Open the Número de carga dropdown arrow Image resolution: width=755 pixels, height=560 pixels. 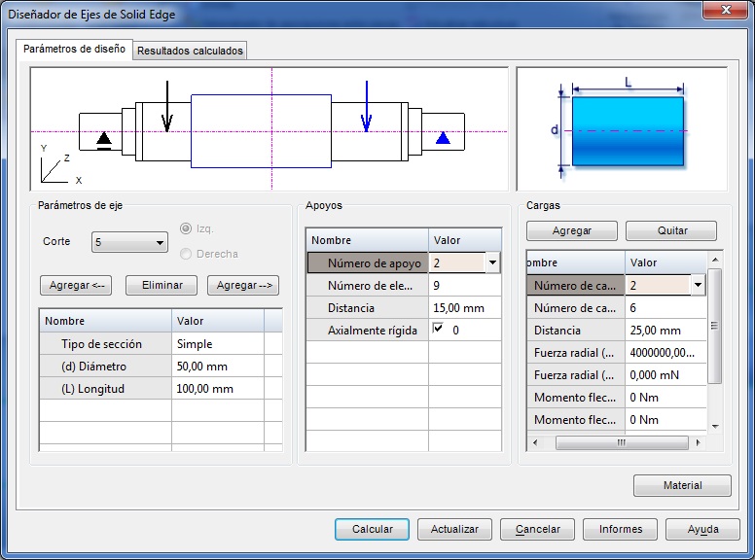pos(699,285)
